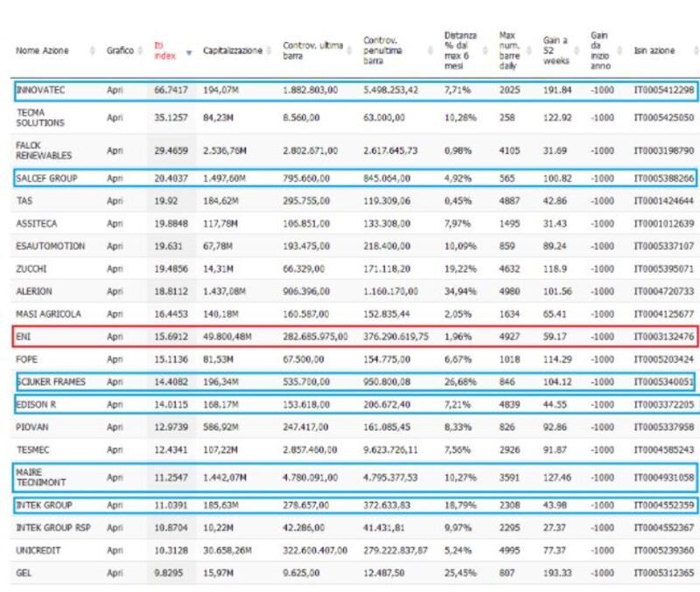700x592 pixels.
Task: Select the MAIRE TECNIMONT stock name
Action: pyautogui.click(x=41, y=477)
